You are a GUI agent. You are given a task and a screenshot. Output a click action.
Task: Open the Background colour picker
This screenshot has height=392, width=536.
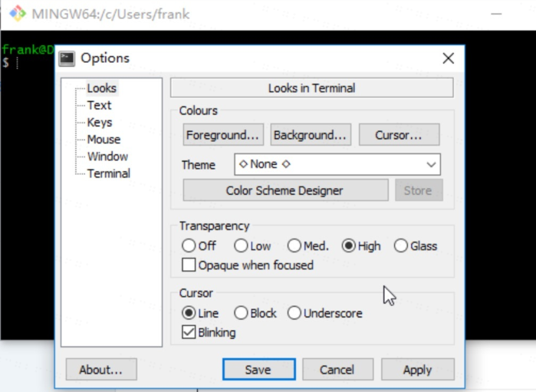tap(311, 135)
